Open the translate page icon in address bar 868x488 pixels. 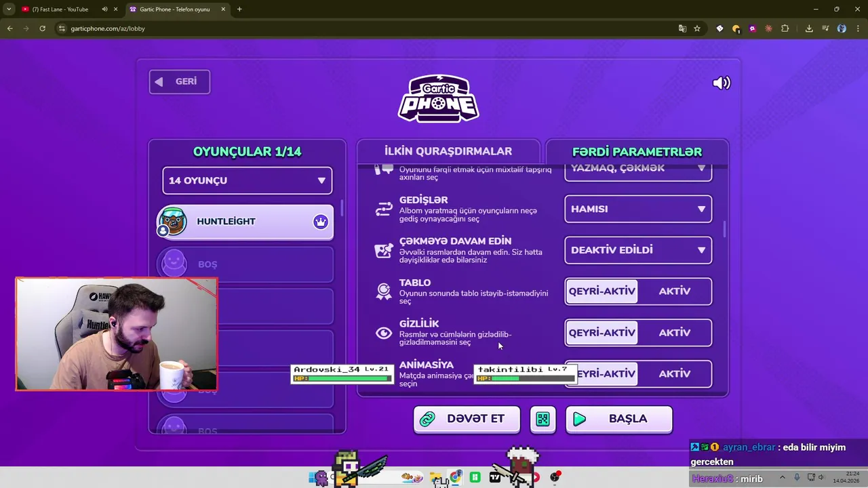pos(682,28)
